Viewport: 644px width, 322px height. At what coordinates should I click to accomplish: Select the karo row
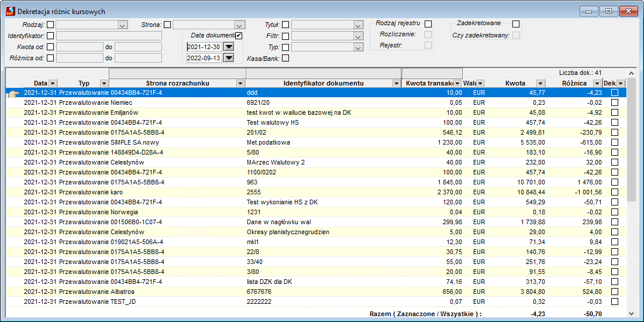click(x=316, y=192)
